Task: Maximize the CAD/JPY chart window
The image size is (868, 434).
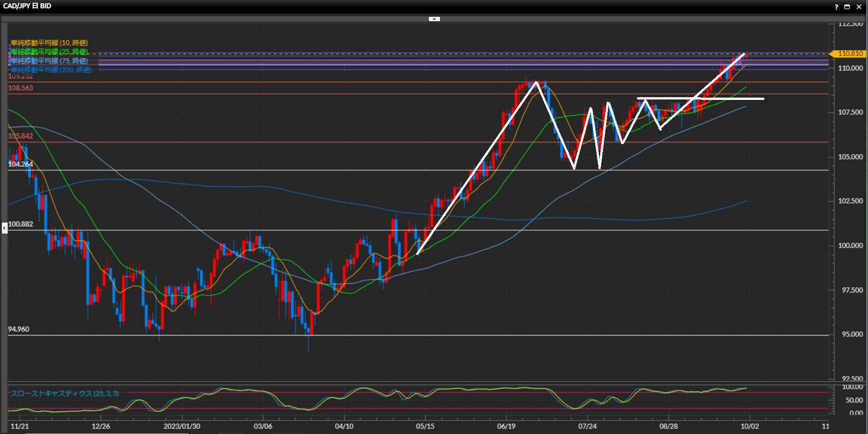Action: (847, 7)
